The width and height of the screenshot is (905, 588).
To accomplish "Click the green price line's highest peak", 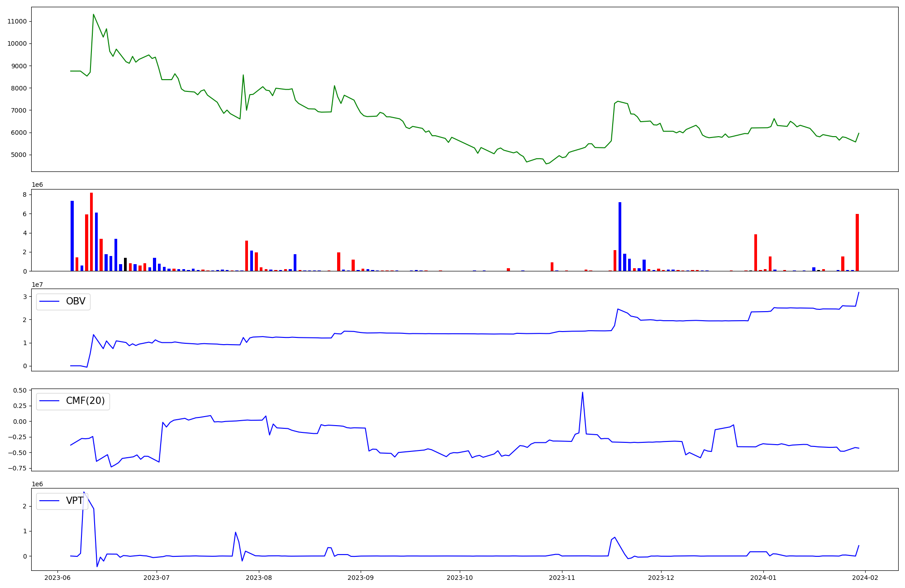I will [x=94, y=14].
